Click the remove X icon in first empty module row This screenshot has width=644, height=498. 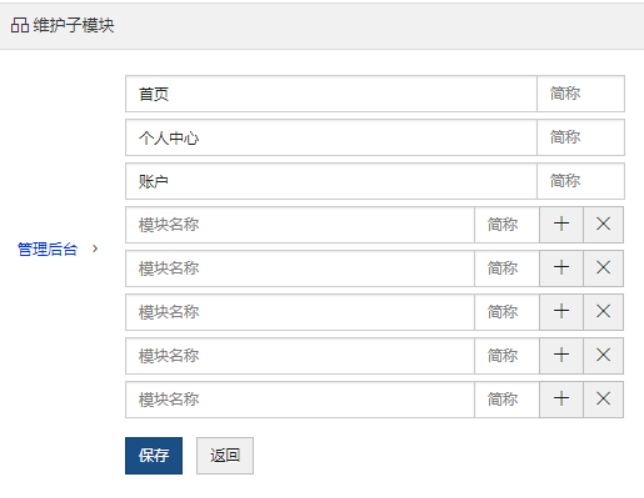click(x=603, y=225)
